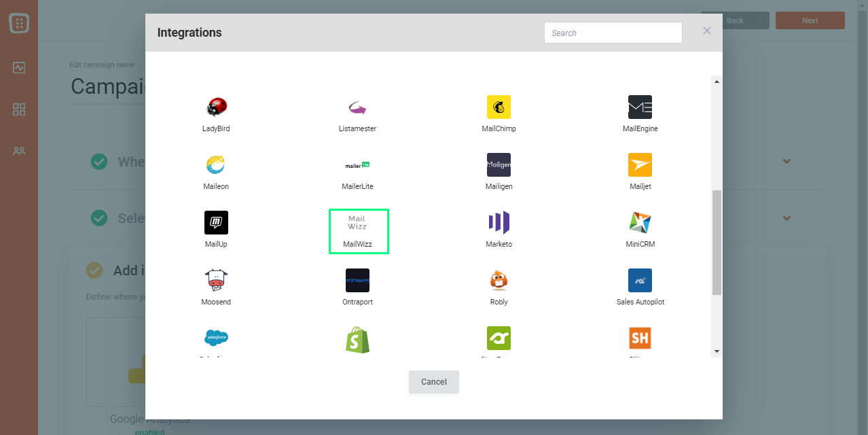Screen dimensions: 868x435
Task: Select the Sales Autopilot icon
Action: (640, 280)
